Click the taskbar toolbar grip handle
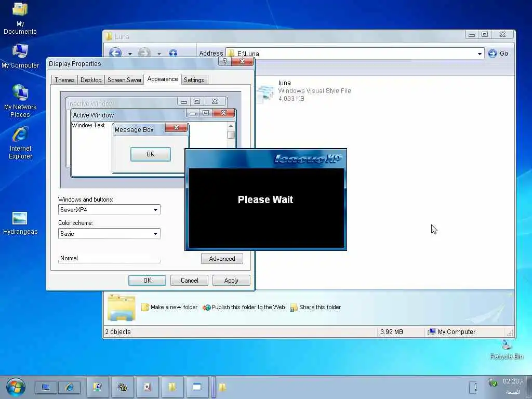532x399 pixels. coord(214,387)
